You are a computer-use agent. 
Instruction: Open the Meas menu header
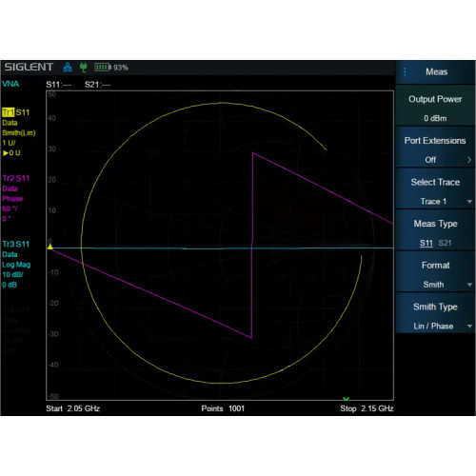[435, 71]
